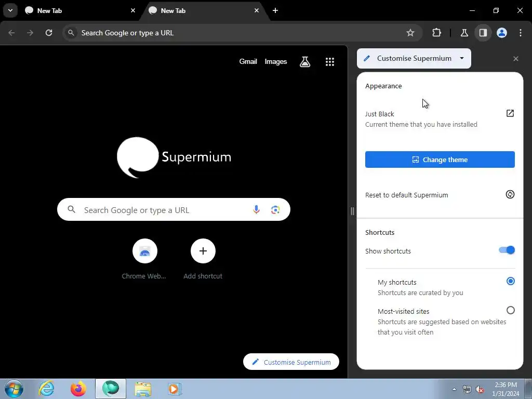Click Supermium icon in the taskbar
532x399 pixels.
click(111, 389)
